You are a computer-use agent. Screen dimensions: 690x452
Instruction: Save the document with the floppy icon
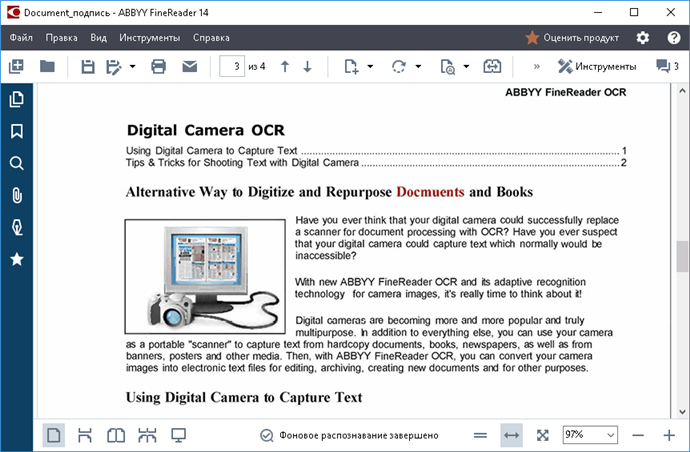point(88,66)
